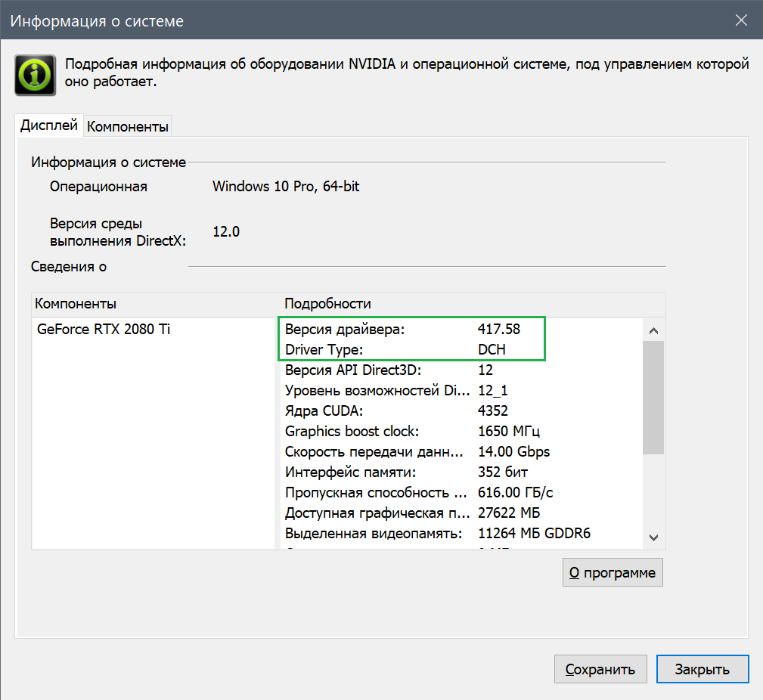The height and width of the screenshot is (700, 763).
Task: Switch to the Компоненты tab
Action: (128, 126)
